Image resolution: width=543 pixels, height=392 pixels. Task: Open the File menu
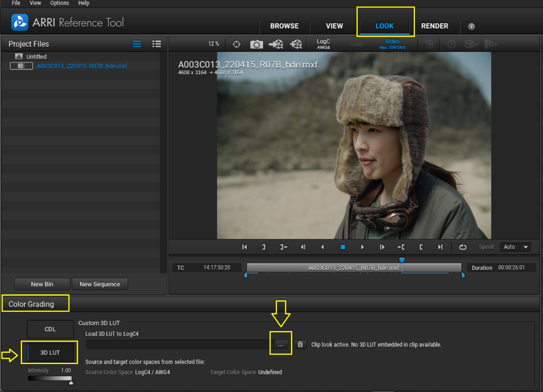click(16, 3)
